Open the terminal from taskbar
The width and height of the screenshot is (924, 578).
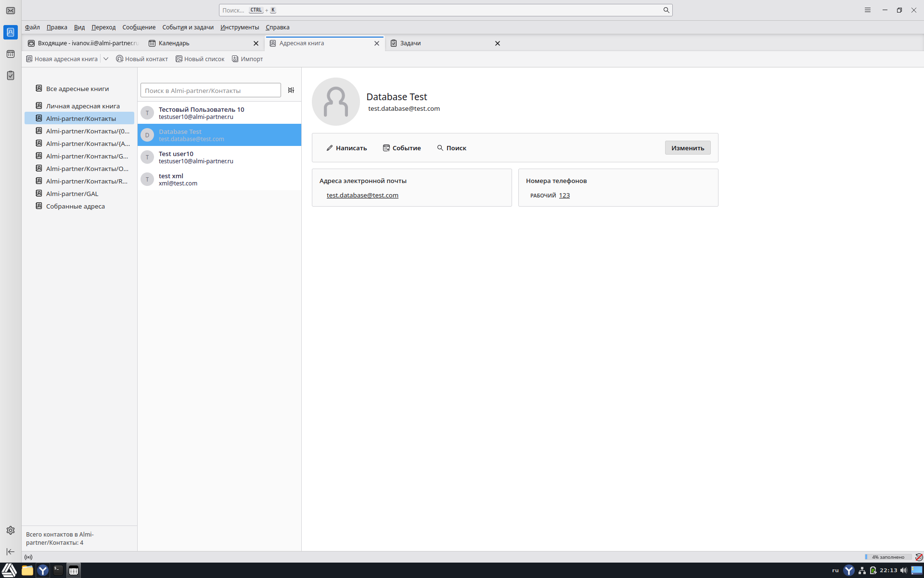58,570
